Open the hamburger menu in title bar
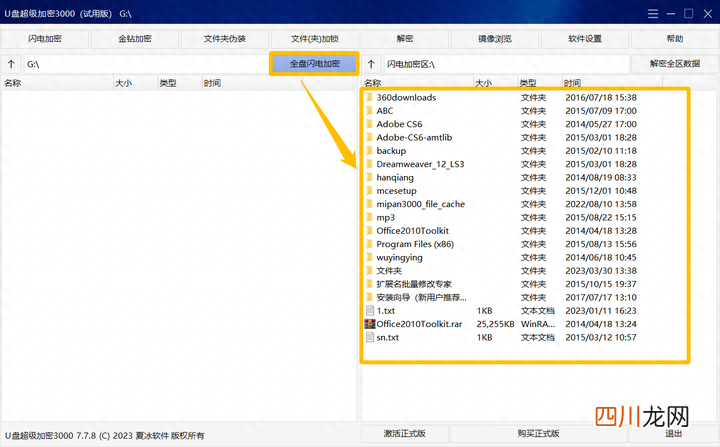 pos(652,14)
